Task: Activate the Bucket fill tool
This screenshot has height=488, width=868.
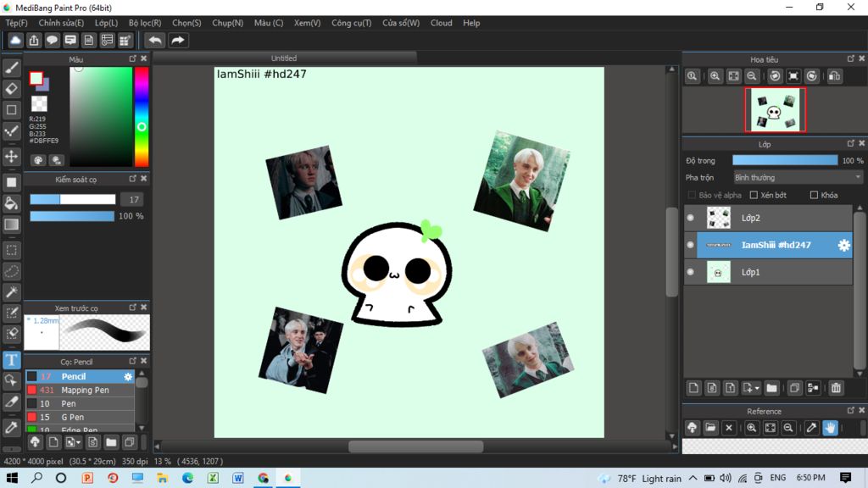Action: click(x=12, y=203)
